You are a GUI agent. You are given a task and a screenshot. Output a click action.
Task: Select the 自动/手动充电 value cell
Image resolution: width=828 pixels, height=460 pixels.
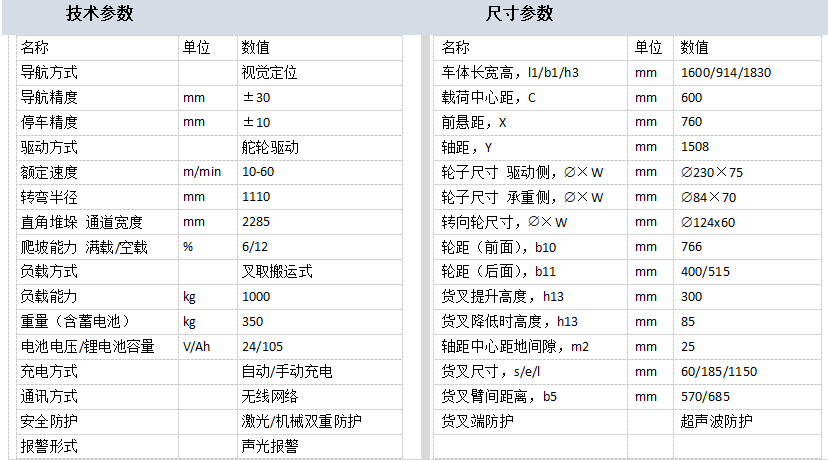click(319, 371)
